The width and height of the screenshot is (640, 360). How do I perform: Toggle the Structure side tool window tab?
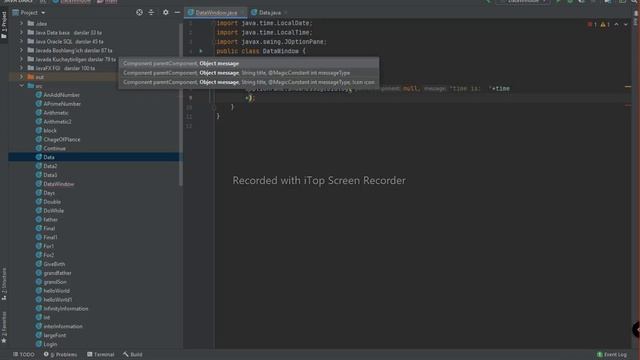[4, 284]
